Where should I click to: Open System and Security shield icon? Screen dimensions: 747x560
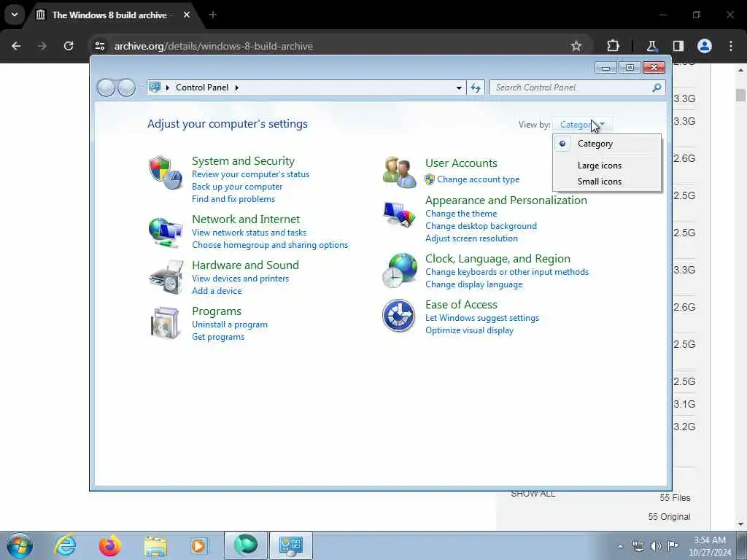(x=166, y=172)
